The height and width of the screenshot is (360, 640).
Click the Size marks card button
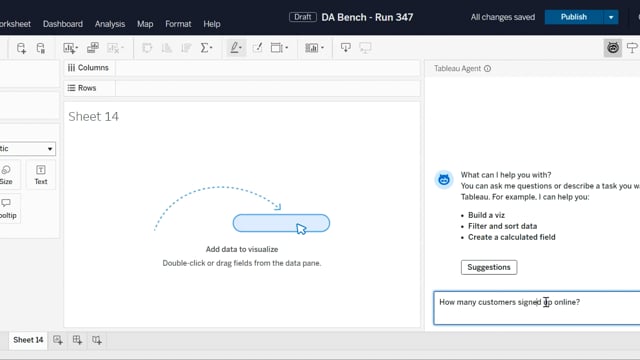6,175
